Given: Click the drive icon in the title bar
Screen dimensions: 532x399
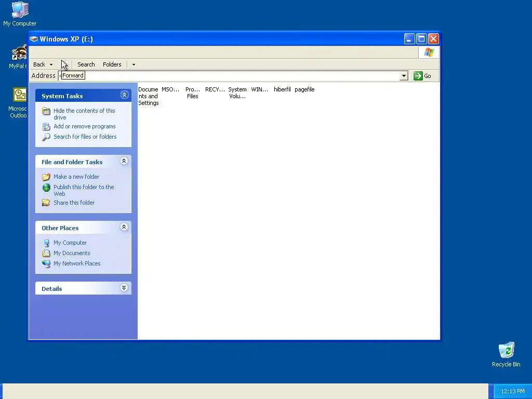Looking at the screenshot, I should click(x=34, y=38).
